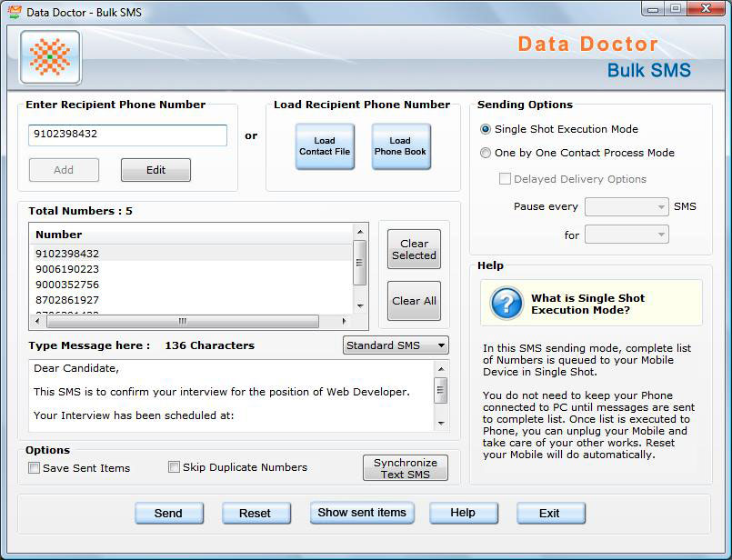Click number list horizontal scroll right arrow
732x560 pixels.
click(x=344, y=321)
